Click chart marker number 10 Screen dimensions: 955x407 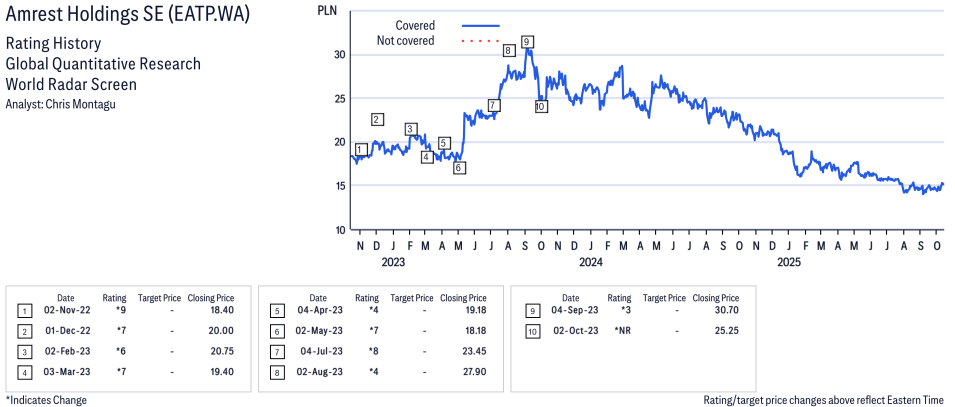[x=541, y=106]
